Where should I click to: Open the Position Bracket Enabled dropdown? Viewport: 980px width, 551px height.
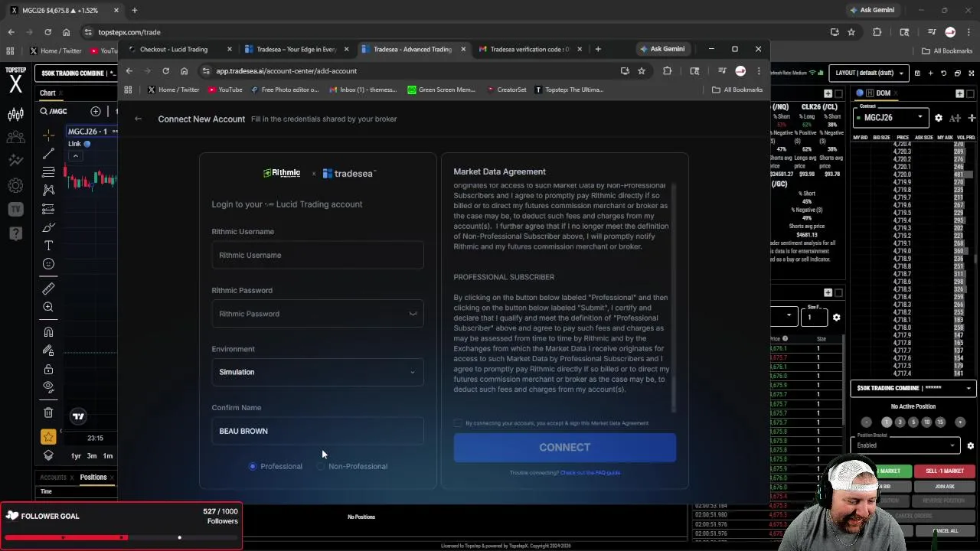point(906,445)
